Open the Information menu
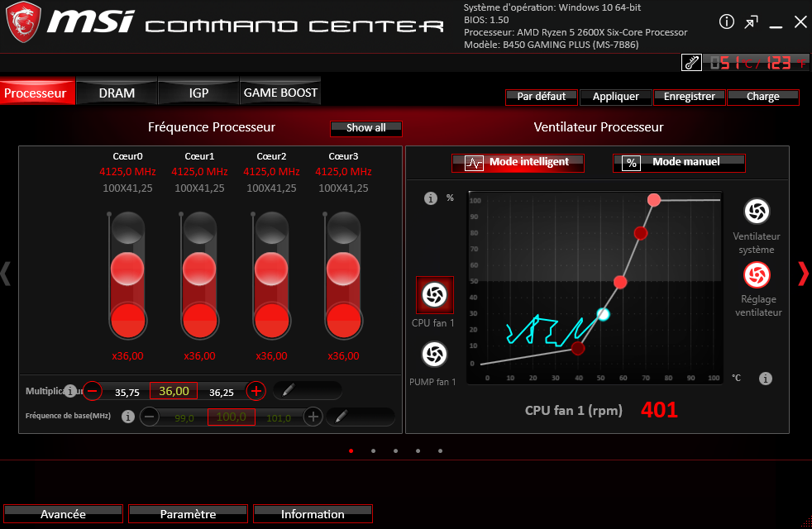 tap(313, 514)
